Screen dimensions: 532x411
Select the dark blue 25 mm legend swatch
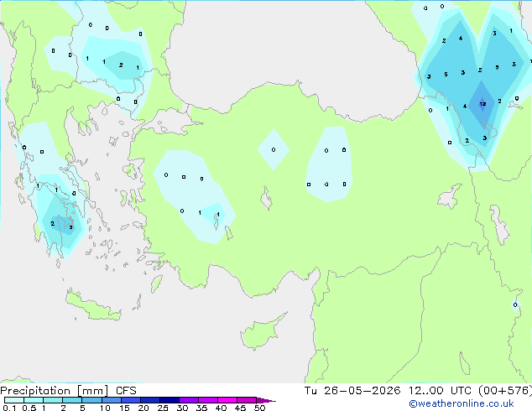170,400
